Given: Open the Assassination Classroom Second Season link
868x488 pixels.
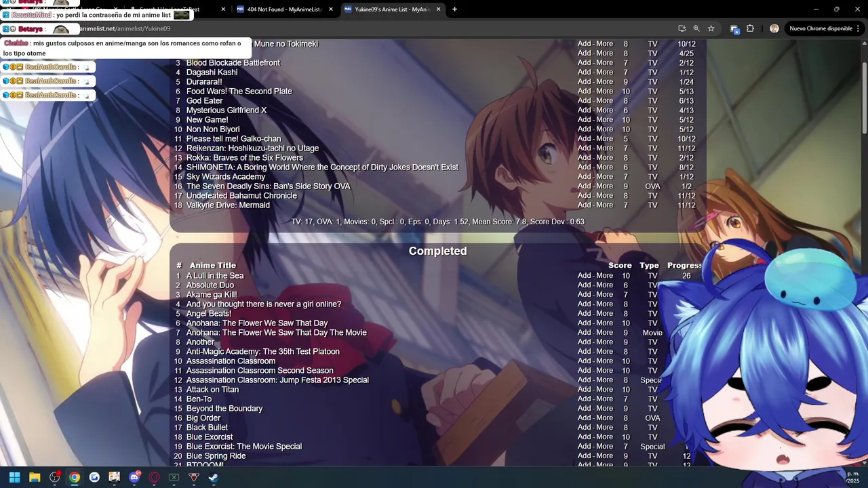Looking at the screenshot, I should [260, 371].
